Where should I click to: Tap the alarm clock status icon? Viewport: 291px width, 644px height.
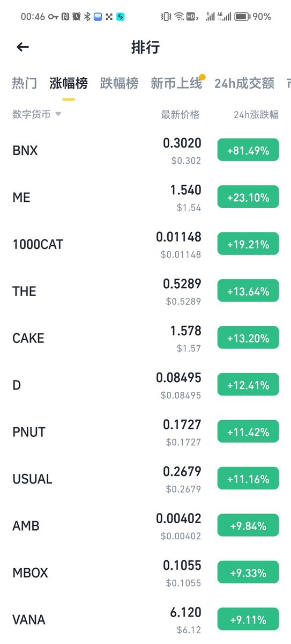[76, 17]
